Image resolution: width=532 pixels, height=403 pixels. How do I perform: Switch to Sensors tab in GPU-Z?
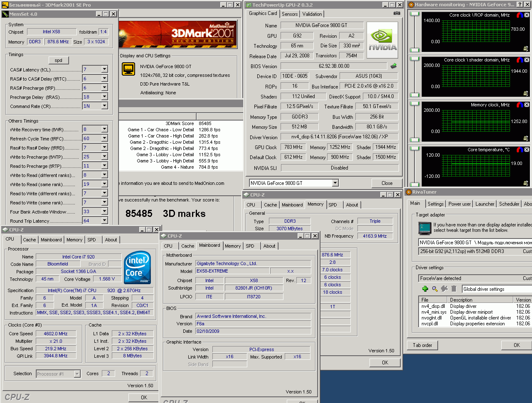(290, 14)
